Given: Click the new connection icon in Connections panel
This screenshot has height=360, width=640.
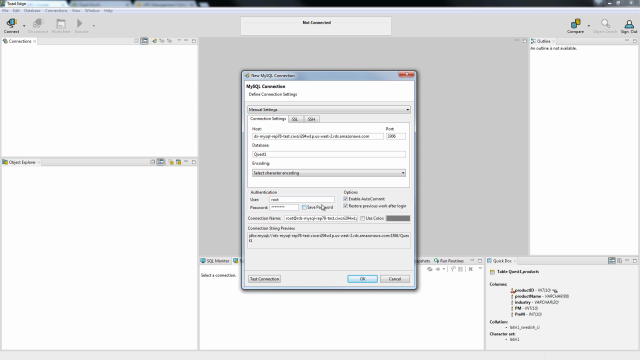Looking at the screenshot, I should tap(154, 41).
